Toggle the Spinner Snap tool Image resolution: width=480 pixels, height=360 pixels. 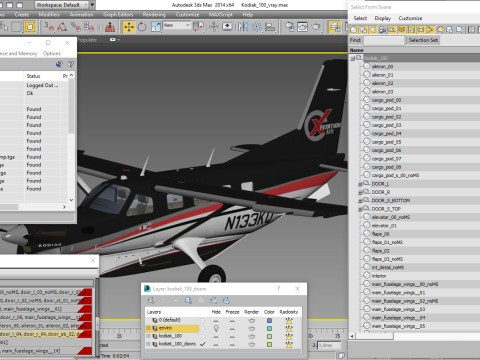[x=89, y=27]
